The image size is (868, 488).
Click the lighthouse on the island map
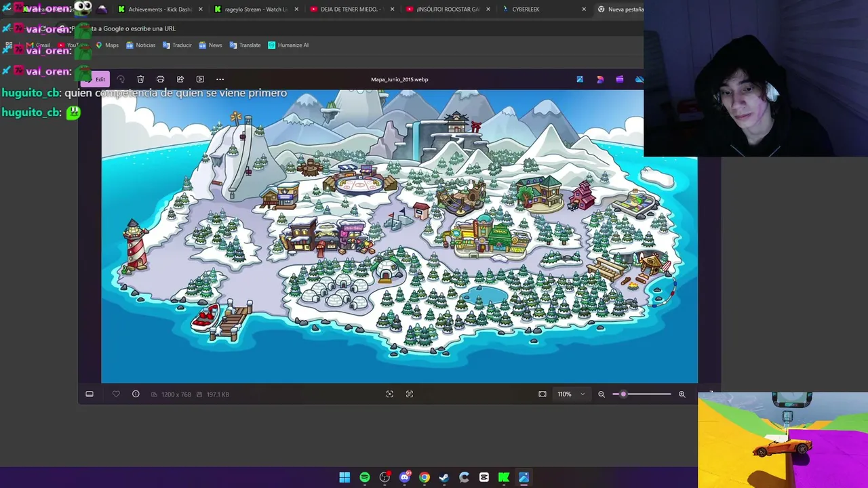click(134, 245)
